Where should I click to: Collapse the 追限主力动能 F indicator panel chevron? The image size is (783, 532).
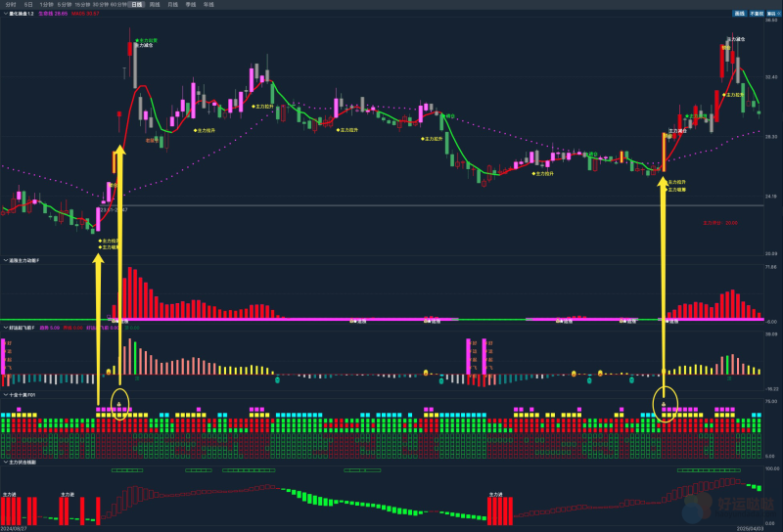coord(6,260)
